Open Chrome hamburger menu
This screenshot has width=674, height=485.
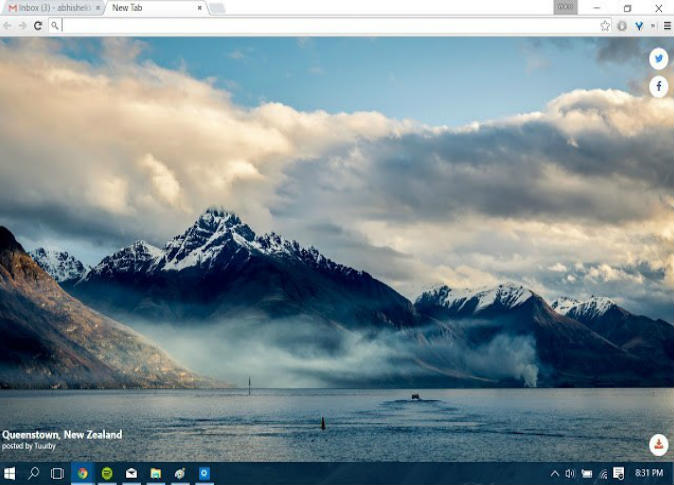click(667, 26)
